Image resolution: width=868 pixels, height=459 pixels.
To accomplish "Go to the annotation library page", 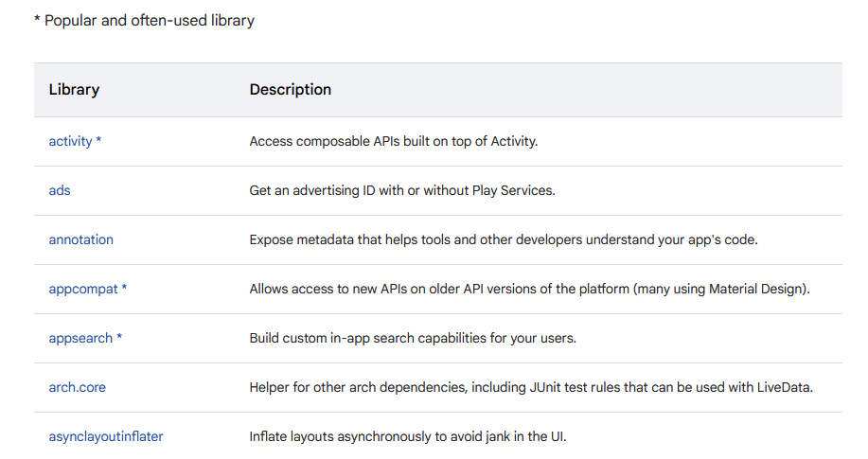I will (80, 239).
